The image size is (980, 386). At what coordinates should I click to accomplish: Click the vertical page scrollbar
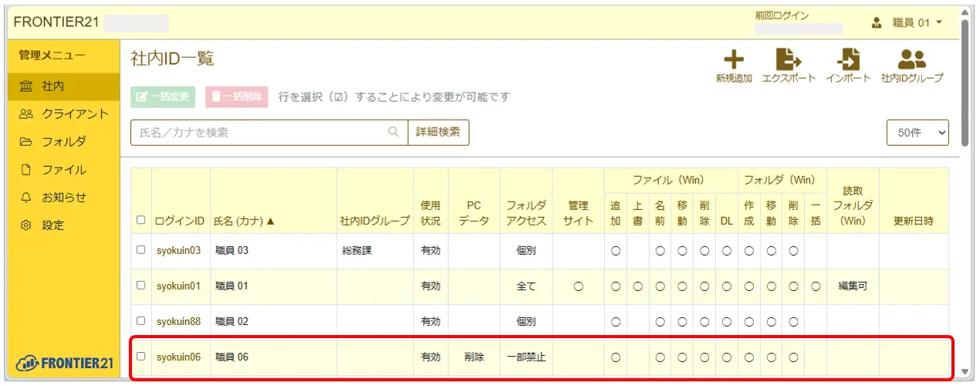click(x=965, y=85)
